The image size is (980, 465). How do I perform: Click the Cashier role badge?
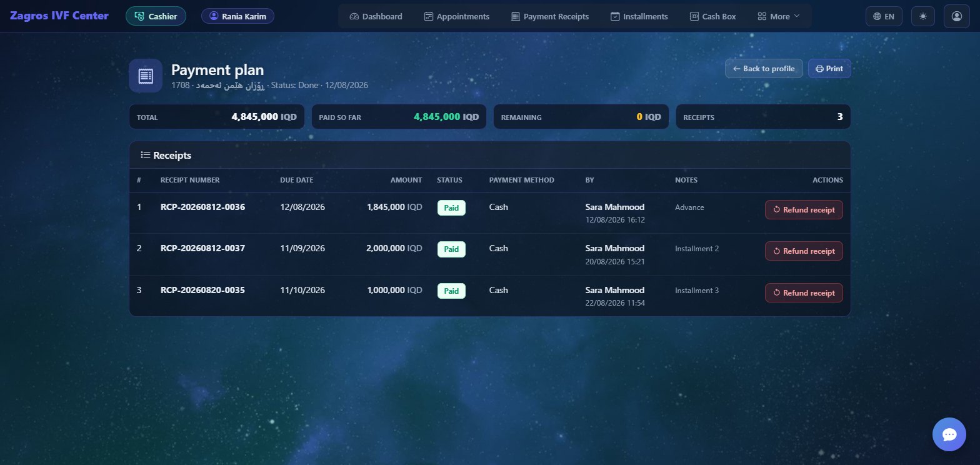click(156, 16)
